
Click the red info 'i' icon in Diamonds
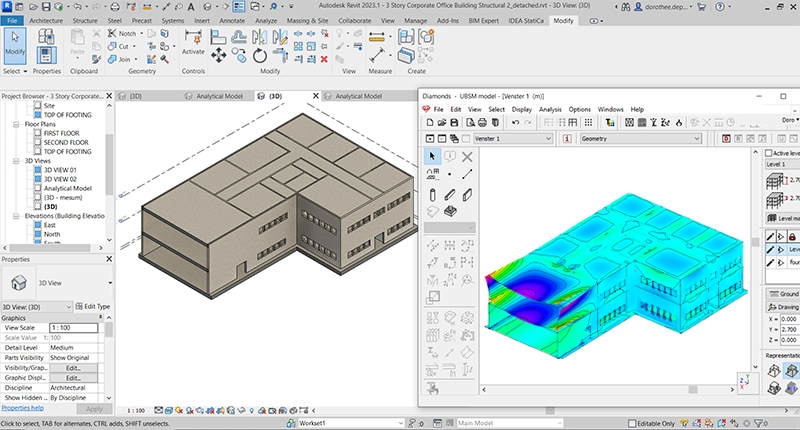[567, 139]
